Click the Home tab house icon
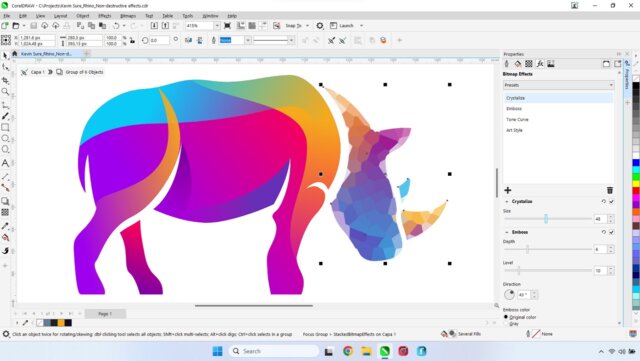The width and height of the screenshot is (640, 361). [x=15, y=53]
